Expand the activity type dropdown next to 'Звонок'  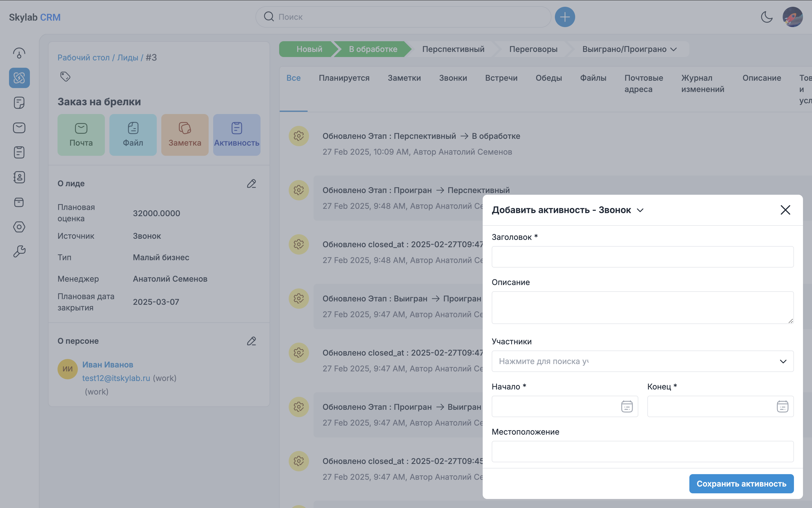click(640, 210)
